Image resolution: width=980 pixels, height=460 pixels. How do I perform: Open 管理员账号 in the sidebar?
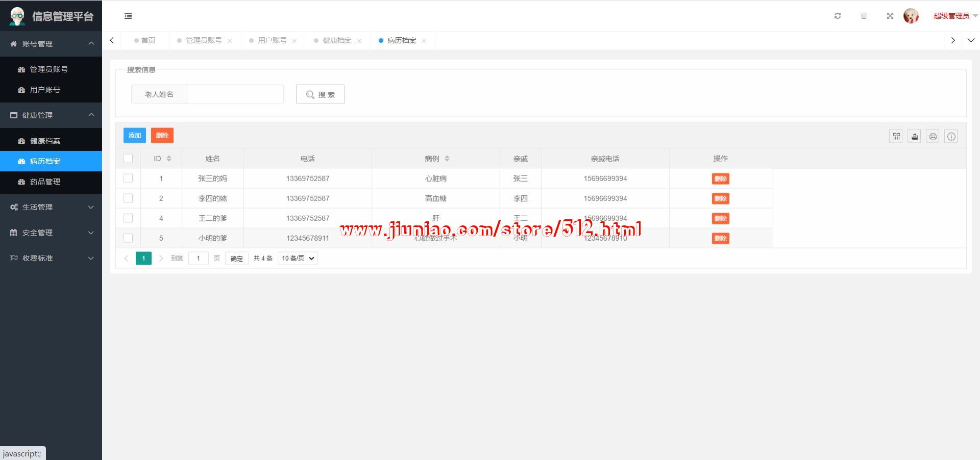point(51,69)
